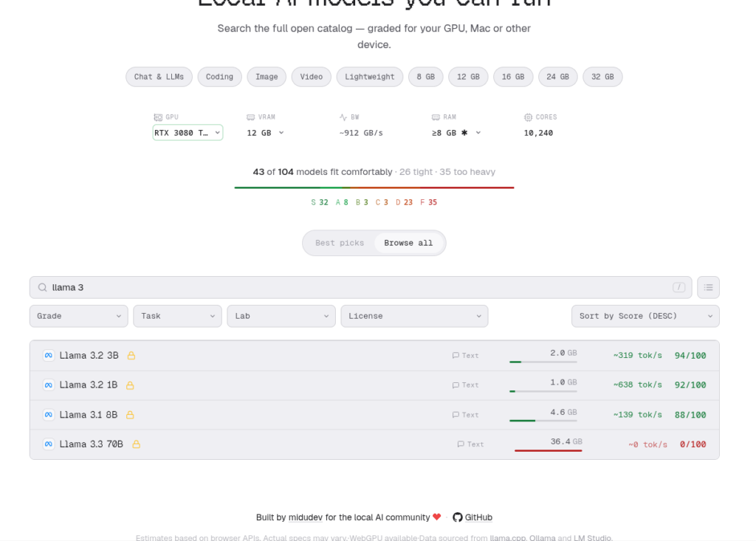Viewport: 756px width, 541px height.
Task: Toggle the Chat & LLMs filter chip
Action: tap(159, 77)
